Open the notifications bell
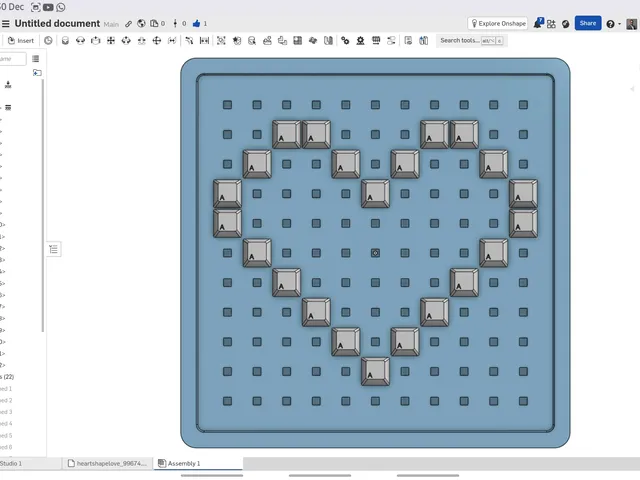Viewport: 640px width, 480px height. point(538,24)
